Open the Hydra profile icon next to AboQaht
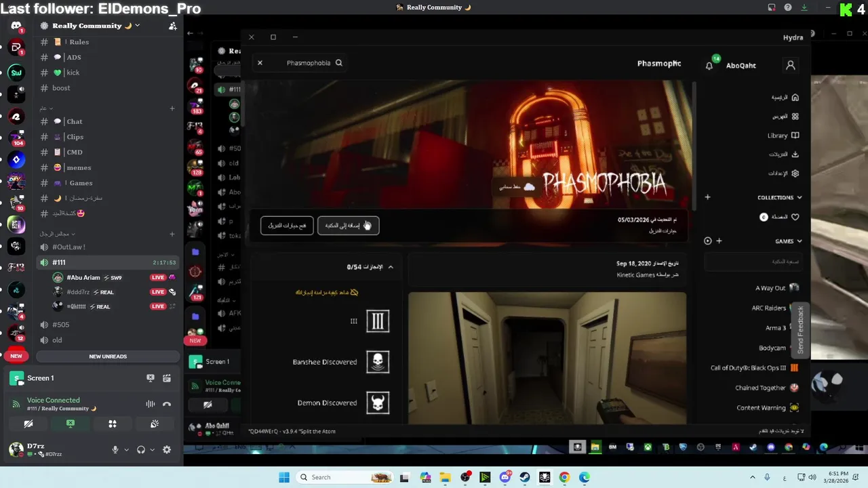 [x=790, y=65]
